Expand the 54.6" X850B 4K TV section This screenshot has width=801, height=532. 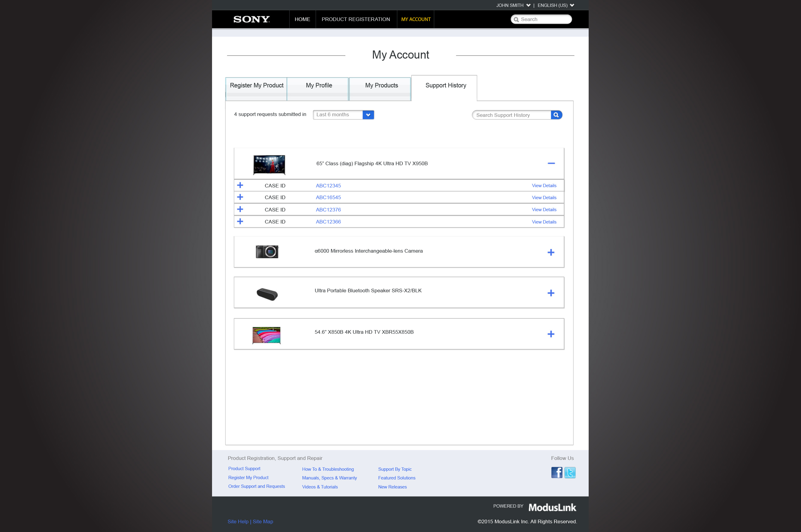click(x=551, y=334)
